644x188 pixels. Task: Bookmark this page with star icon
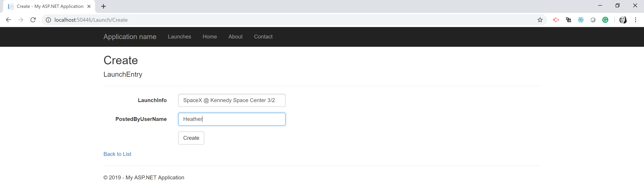[x=540, y=20]
